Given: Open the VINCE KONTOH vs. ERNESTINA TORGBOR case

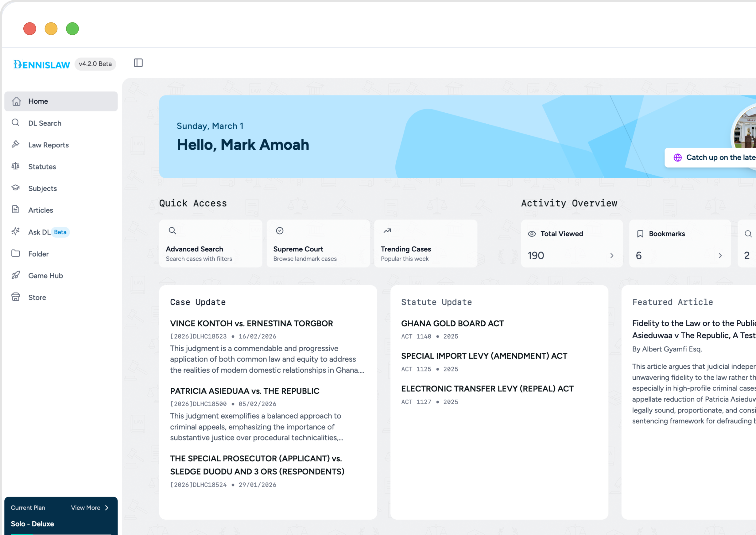Looking at the screenshot, I should (x=251, y=324).
